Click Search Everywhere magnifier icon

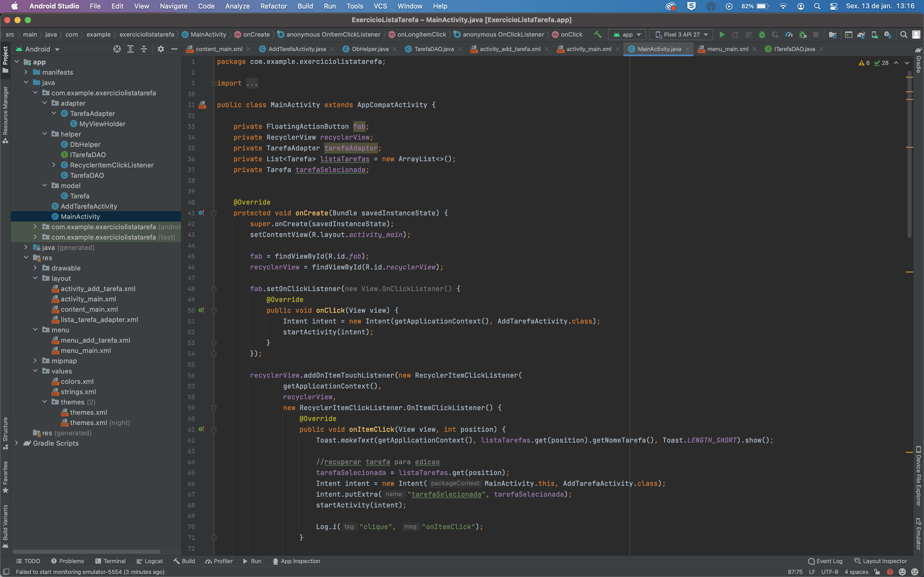click(x=904, y=34)
